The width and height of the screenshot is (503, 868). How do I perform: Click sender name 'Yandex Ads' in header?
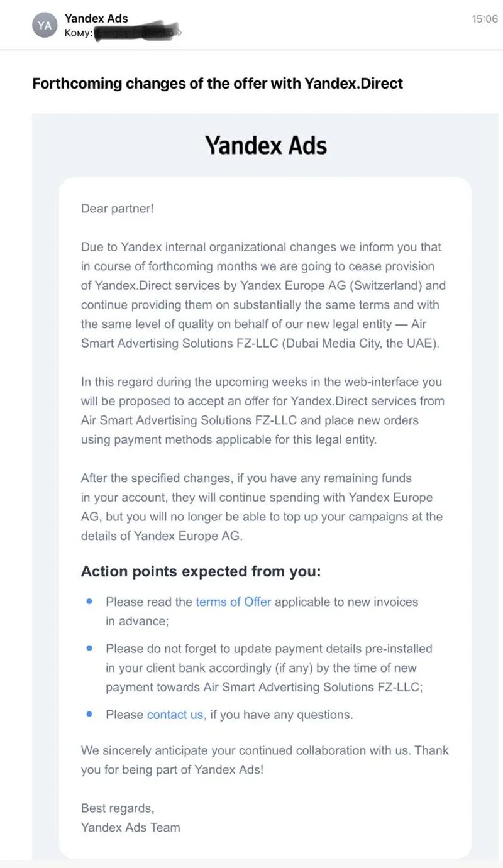pos(96,19)
